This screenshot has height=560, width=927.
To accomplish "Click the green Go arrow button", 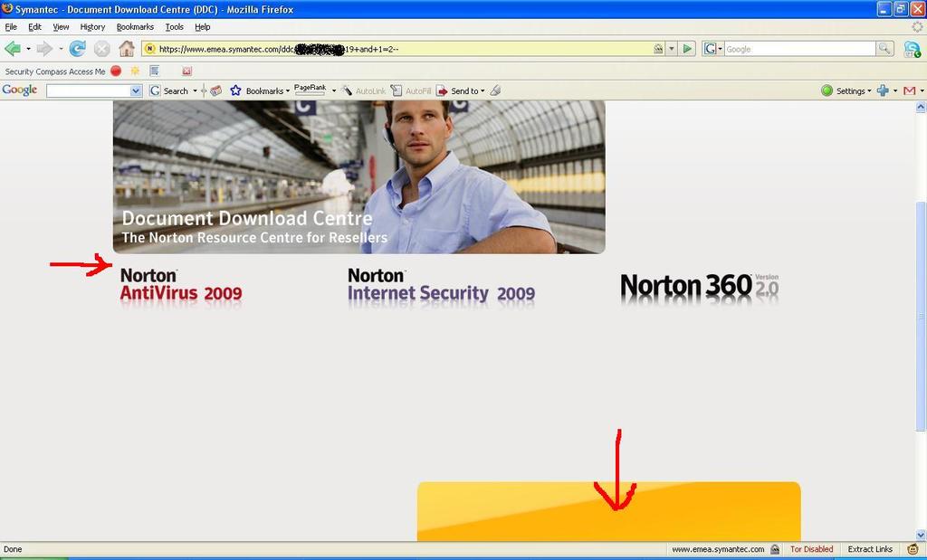I will [687, 49].
